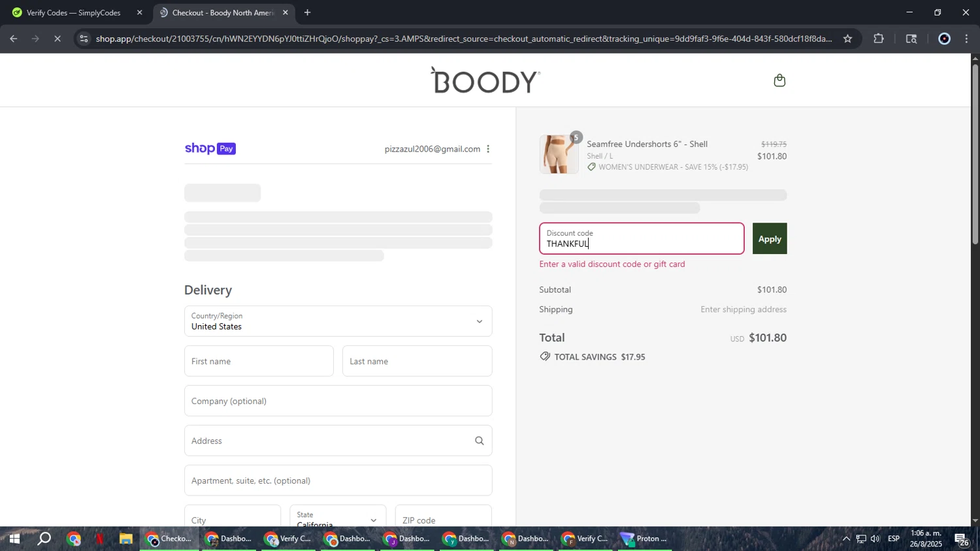View site information icon in address bar

pos(83,39)
